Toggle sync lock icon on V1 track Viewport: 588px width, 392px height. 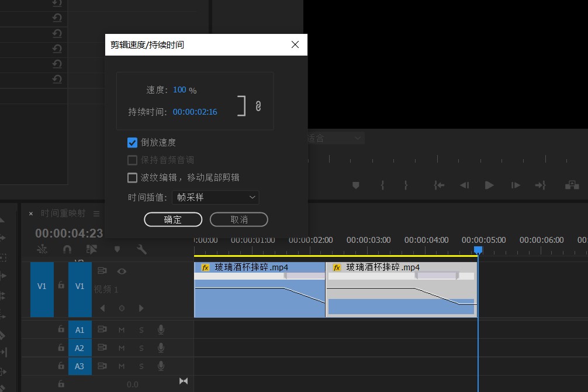[x=102, y=271]
